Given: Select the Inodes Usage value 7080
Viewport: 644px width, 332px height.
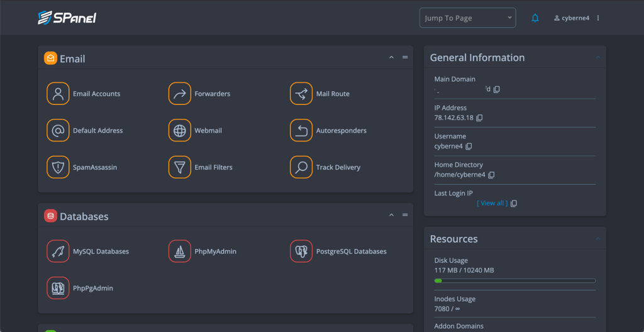Looking at the screenshot, I should (x=442, y=309).
